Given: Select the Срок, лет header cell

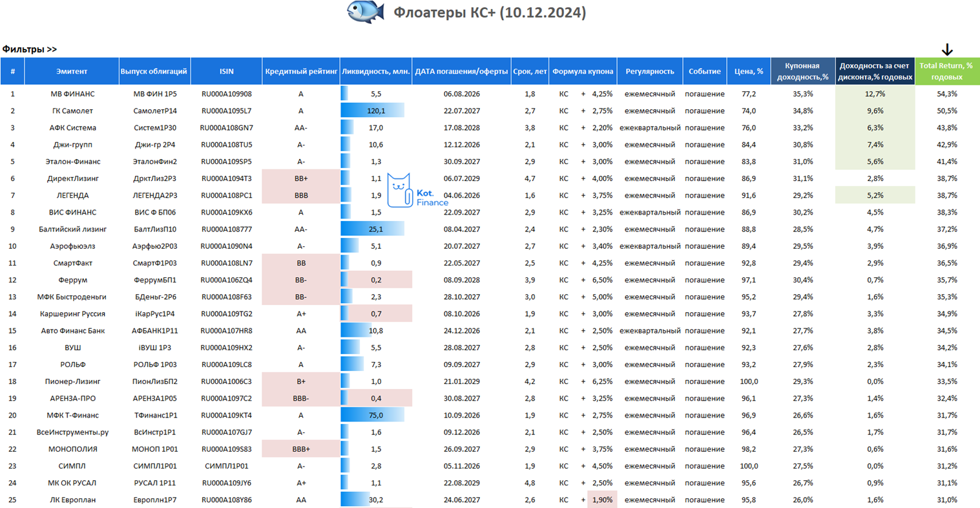Looking at the screenshot, I should click(530, 71).
